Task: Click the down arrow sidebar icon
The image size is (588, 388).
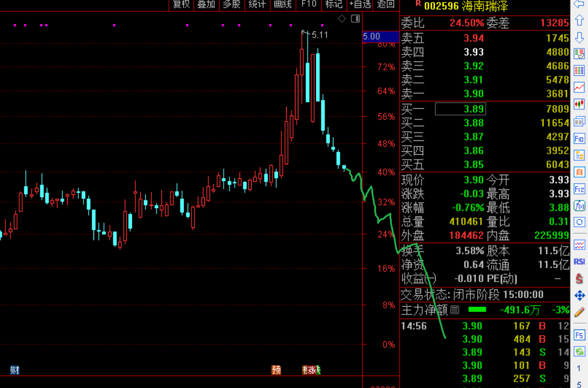Action: tap(579, 37)
